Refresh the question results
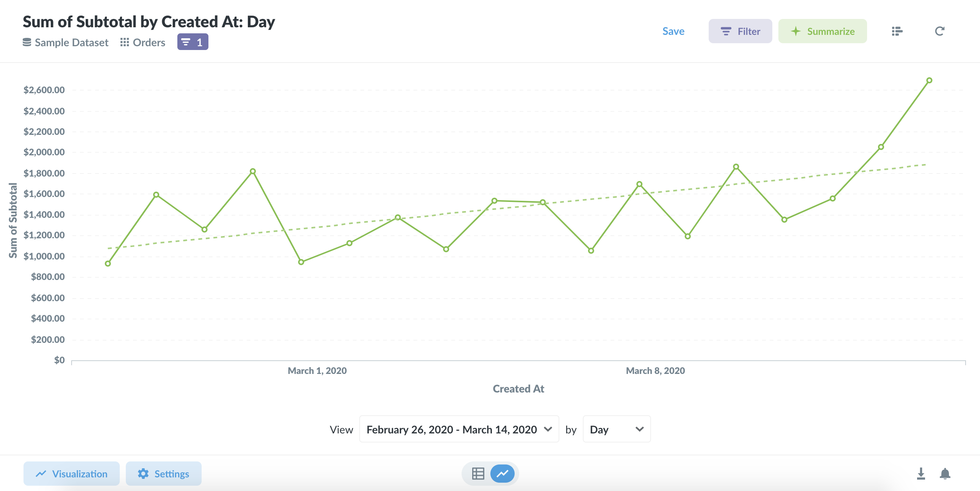Image resolution: width=980 pixels, height=491 pixels. point(940,31)
